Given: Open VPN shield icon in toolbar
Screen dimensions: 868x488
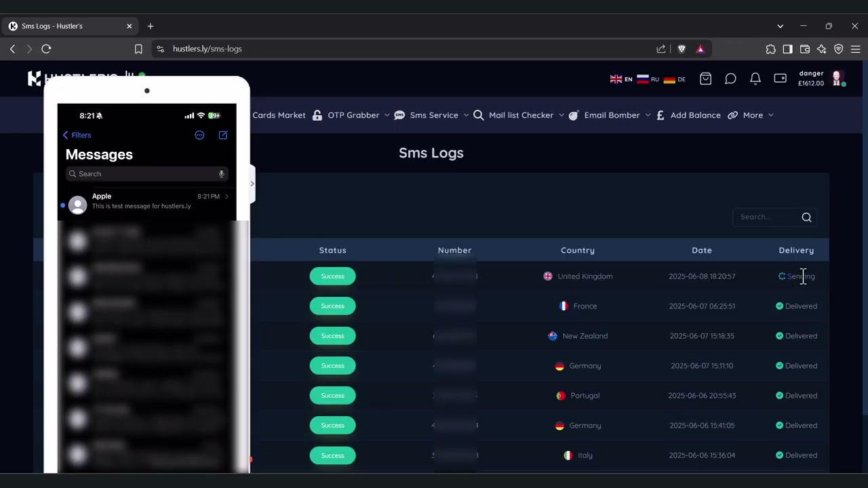Looking at the screenshot, I should pyautogui.click(x=839, y=49).
